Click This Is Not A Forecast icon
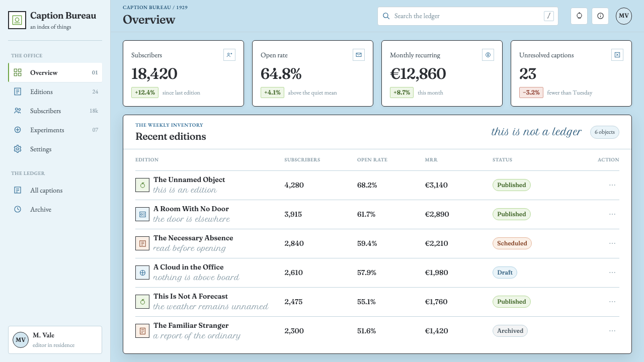 pos(142,302)
